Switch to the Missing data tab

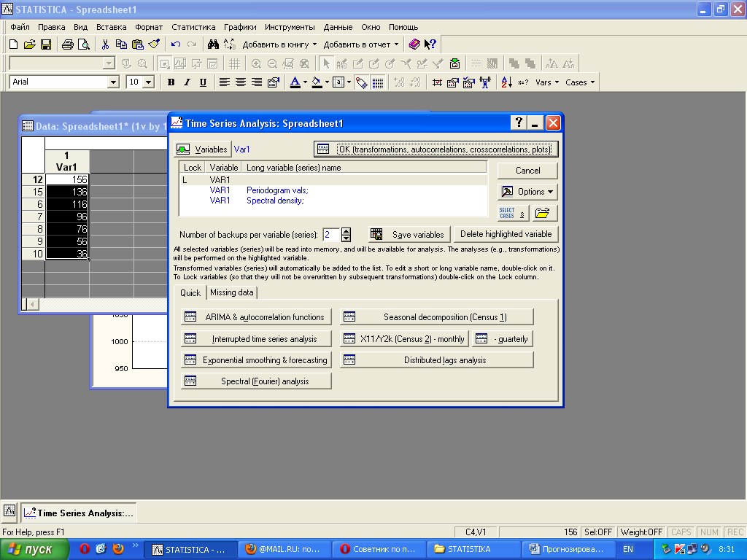[x=232, y=292]
